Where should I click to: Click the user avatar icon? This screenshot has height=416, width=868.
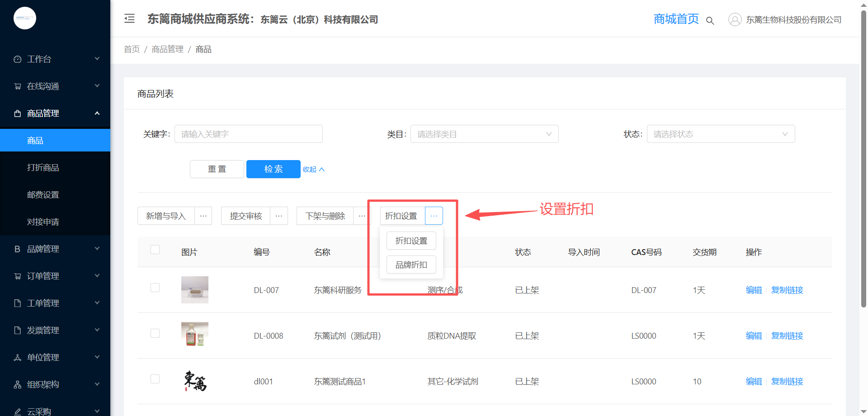point(735,19)
